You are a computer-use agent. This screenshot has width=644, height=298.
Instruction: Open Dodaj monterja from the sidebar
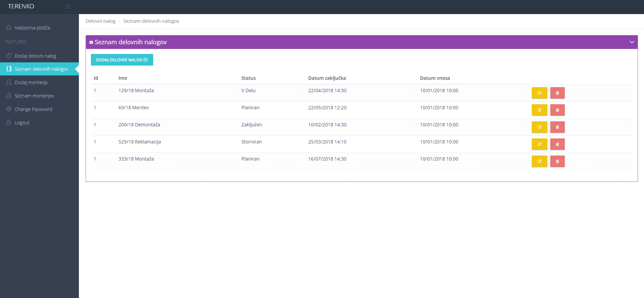pyautogui.click(x=31, y=82)
